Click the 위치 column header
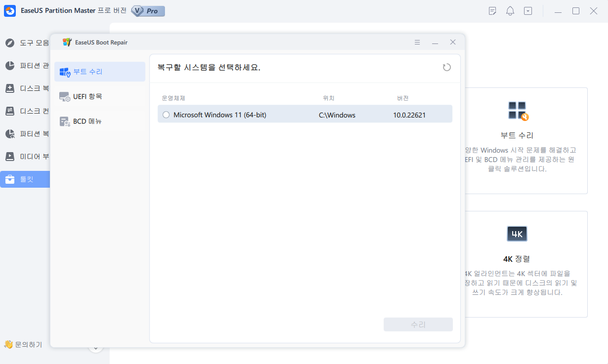Viewport: 608px width, 364px height. pos(329,98)
